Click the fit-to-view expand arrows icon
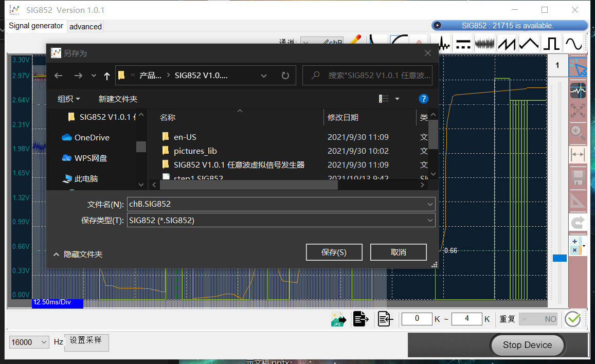This screenshot has width=595, height=364. coord(578,111)
